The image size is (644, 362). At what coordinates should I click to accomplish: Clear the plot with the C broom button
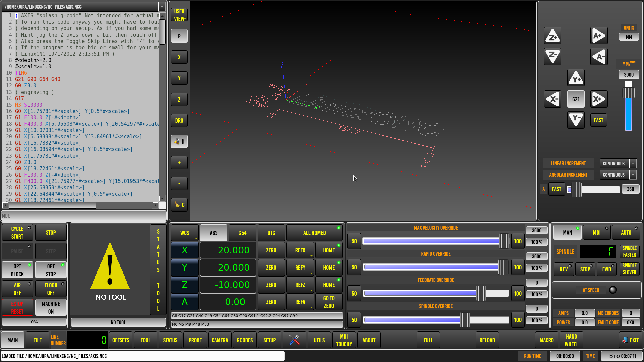[x=179, y=205]
